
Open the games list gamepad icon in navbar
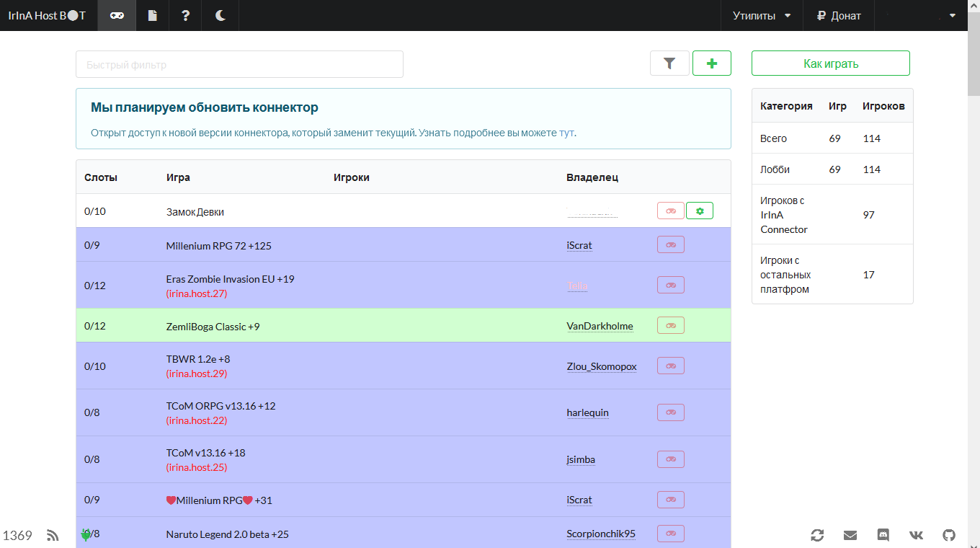point(117,15)
